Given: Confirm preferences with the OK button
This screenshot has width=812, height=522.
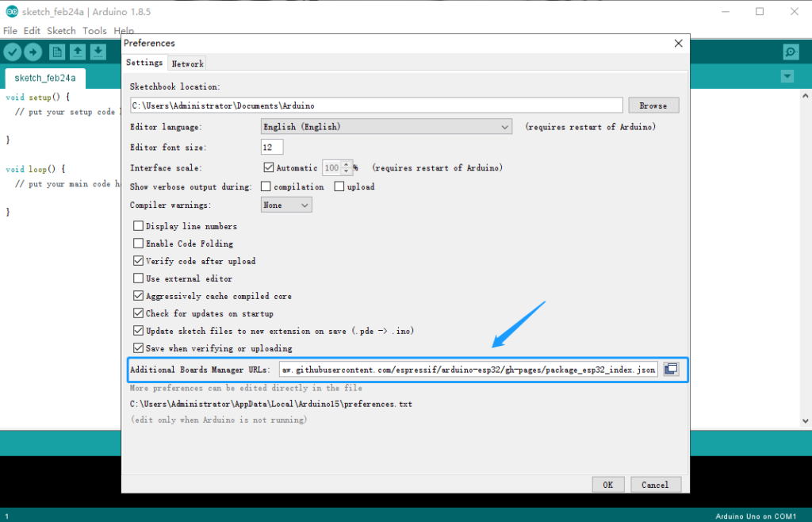Looking at the screenshot, I should coord(607,484).
